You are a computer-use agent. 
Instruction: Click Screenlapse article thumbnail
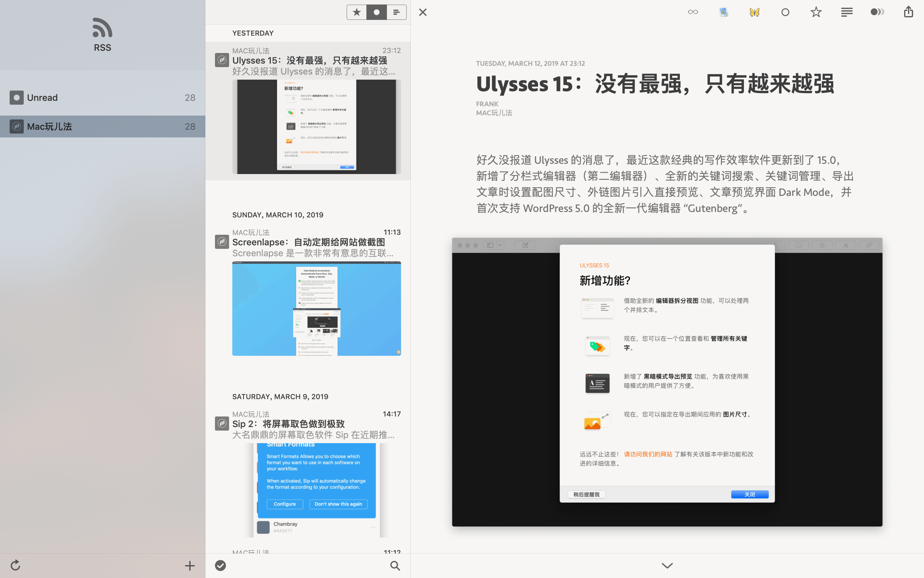(317, 309)
